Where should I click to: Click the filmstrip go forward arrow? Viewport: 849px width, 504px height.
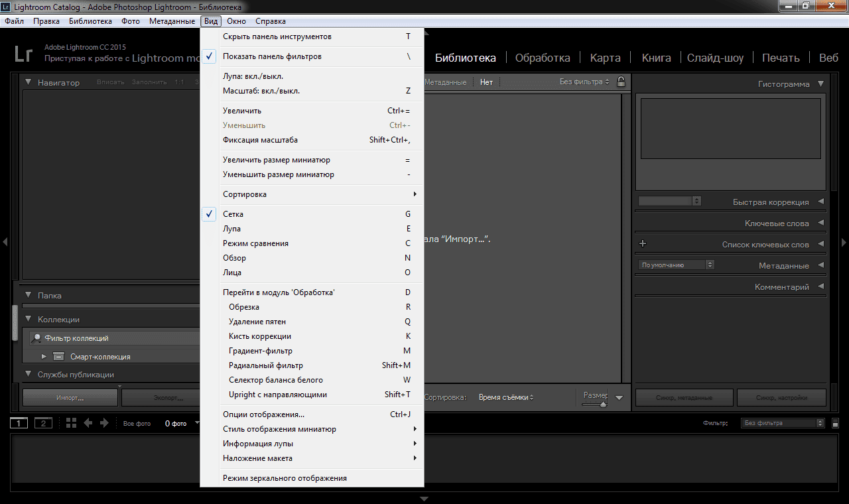point(104,423)
